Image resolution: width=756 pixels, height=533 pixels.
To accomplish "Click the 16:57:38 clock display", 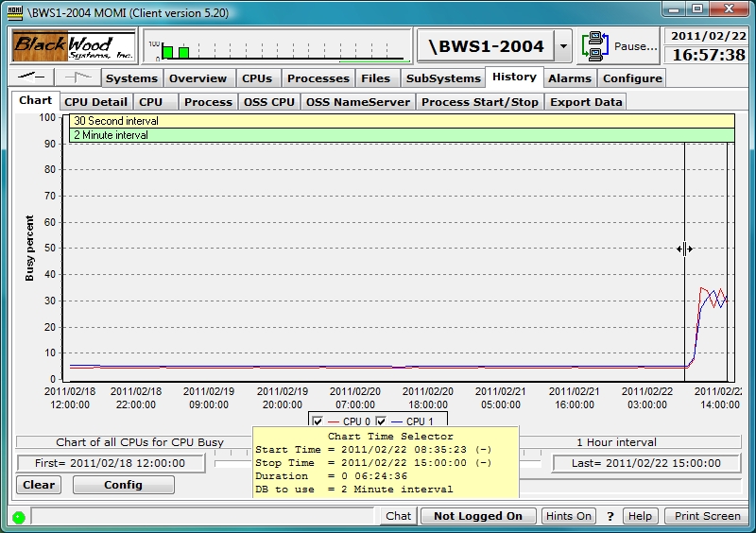I will click(x=708, y=55).
